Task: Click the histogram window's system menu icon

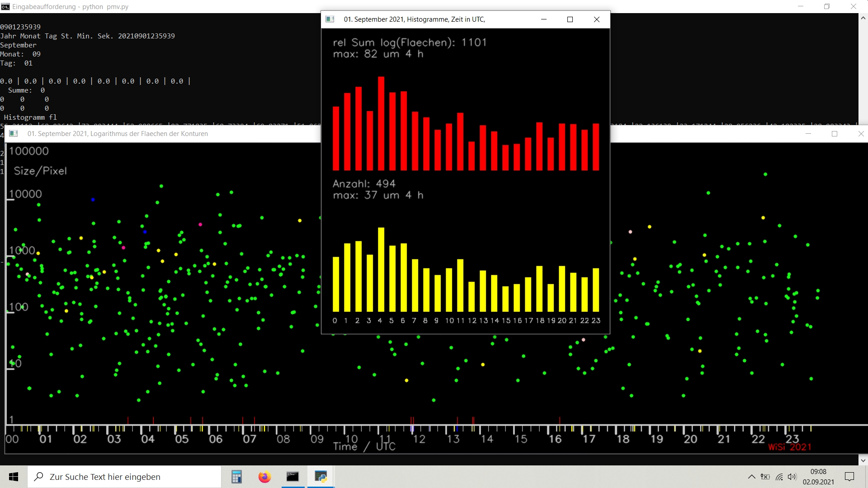Action: tap(330, 19)
